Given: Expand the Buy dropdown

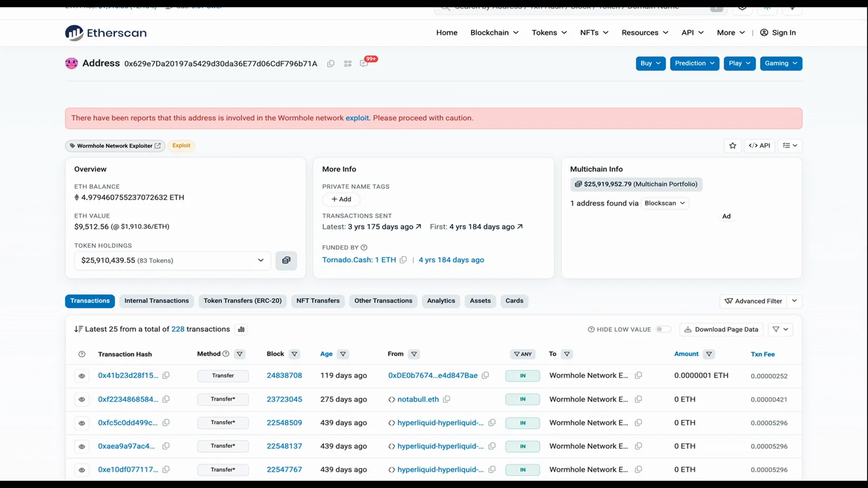Looking at the screenshot, I should (x=650, y=63).
